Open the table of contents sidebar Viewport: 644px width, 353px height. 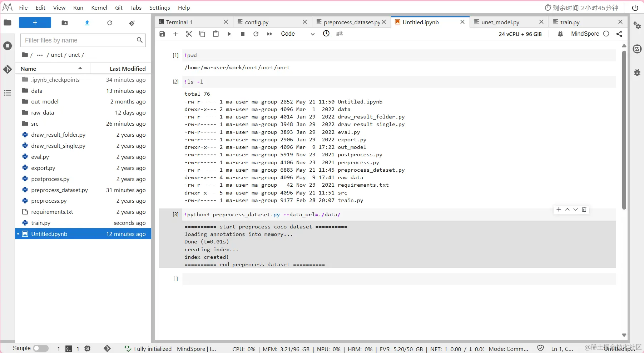pos(8,93)
